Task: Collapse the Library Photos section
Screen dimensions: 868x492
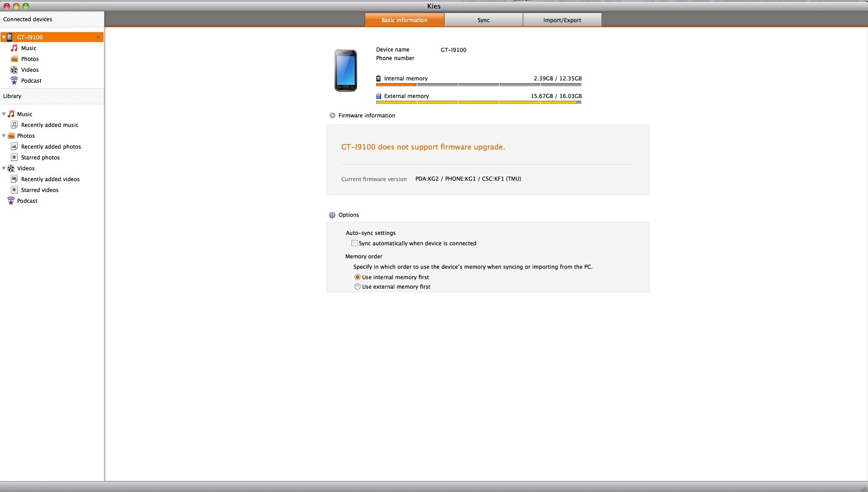Action: [x=4, y=136]
